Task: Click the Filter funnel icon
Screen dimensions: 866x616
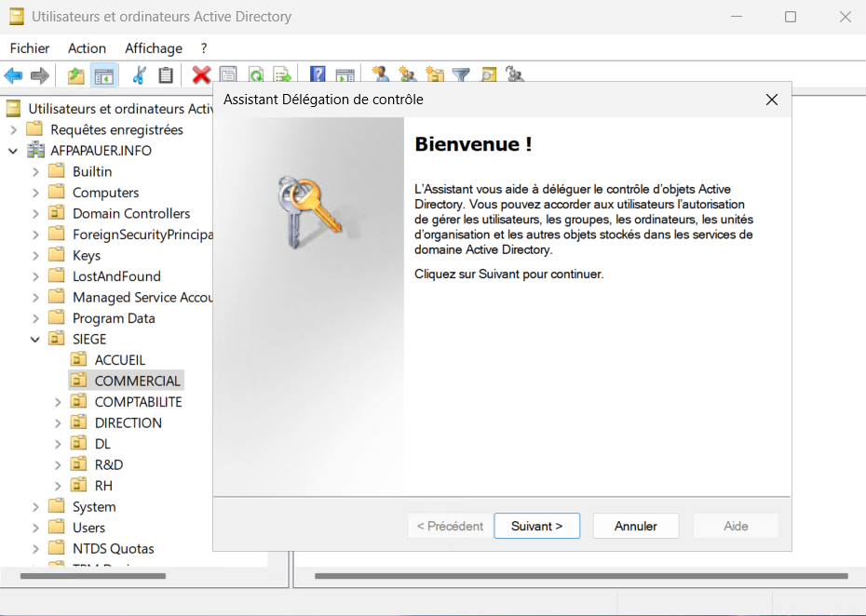Action: tap(461, 75)
